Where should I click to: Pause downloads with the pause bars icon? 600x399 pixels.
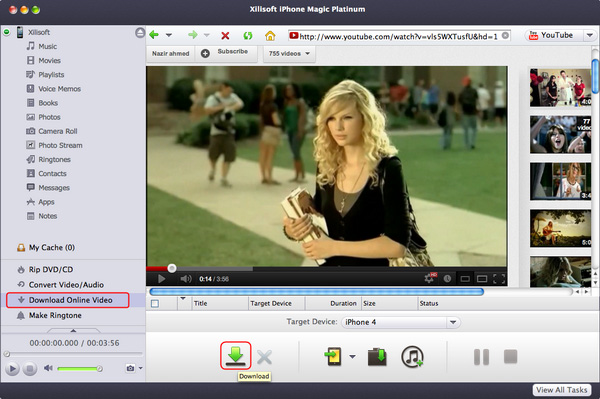click(481, 357)
